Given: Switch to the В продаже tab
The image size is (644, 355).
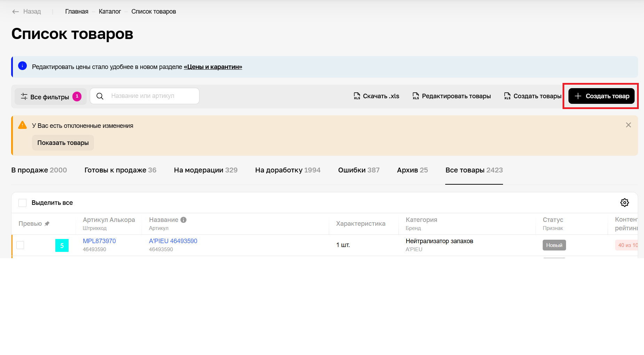Looking at the screenshot, I should [x=39, y=170].
